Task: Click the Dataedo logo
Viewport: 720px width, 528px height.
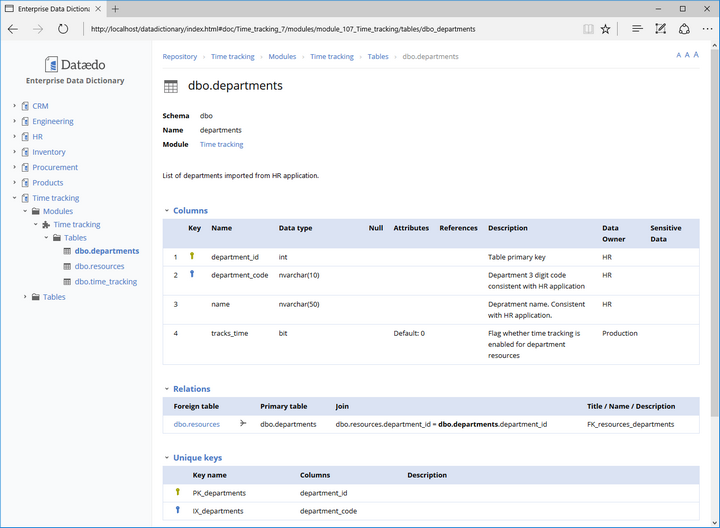Action: pos(75,65)
